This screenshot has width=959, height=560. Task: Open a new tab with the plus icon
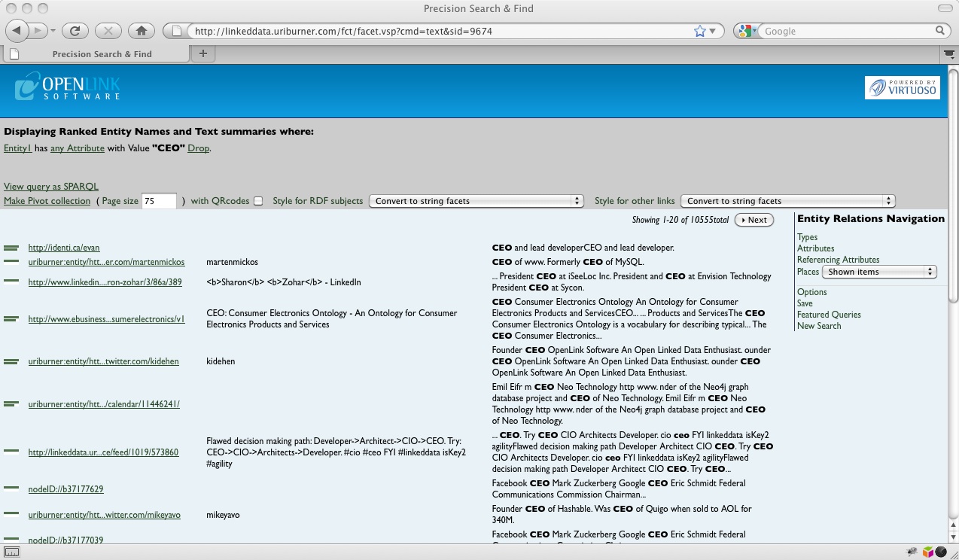pyautogui.click(x=202, y=53)
